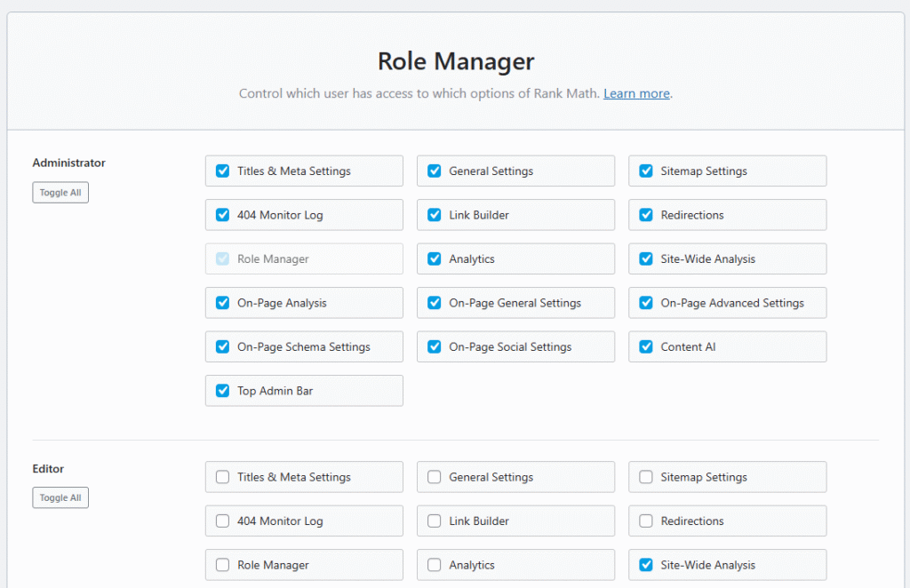Enable Editor Role Manager checkbox
910x588 pixels.
point(223,565)
